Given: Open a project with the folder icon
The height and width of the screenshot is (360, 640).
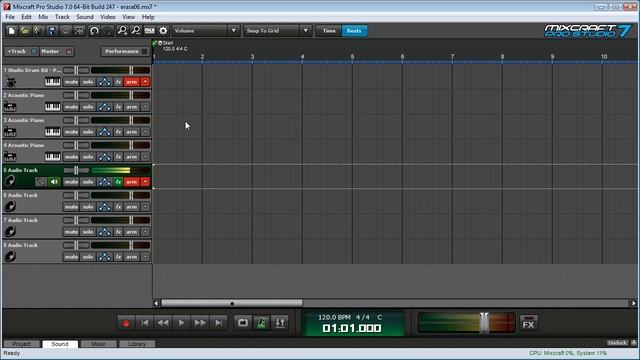Looking at the screenshot, I should (25, 31).
